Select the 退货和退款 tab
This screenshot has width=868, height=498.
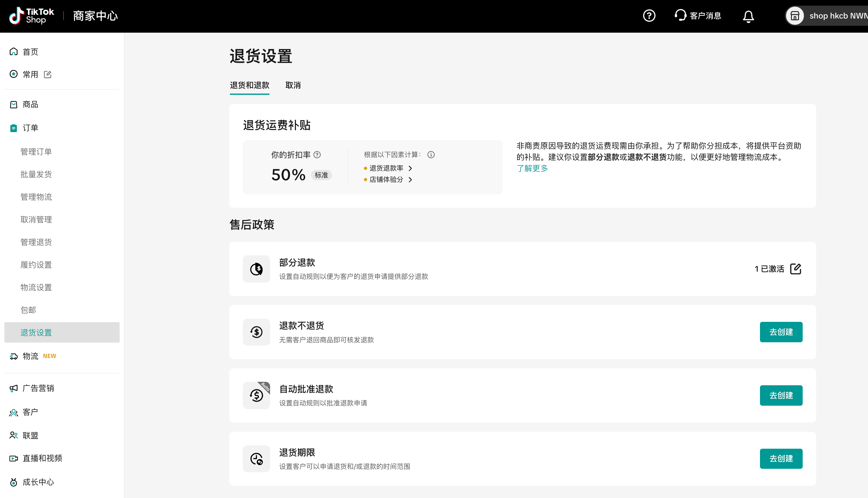click(249, 85)
